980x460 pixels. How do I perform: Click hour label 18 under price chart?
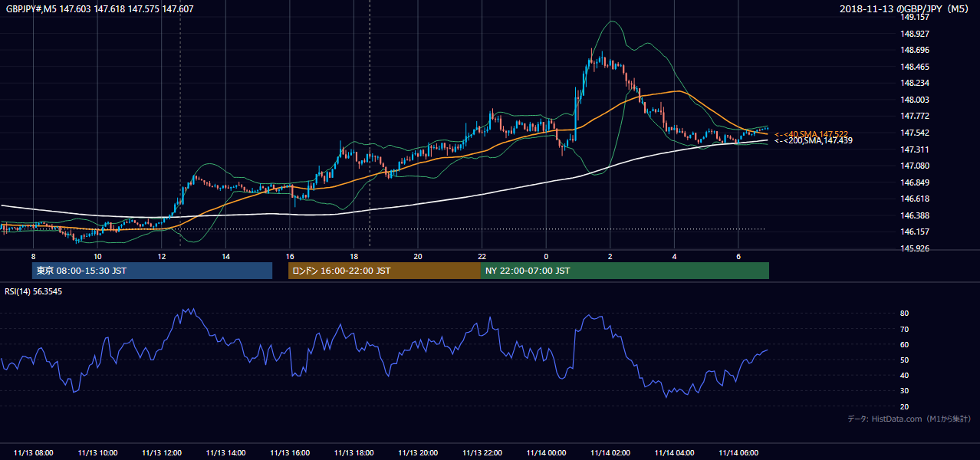[354, 256]
